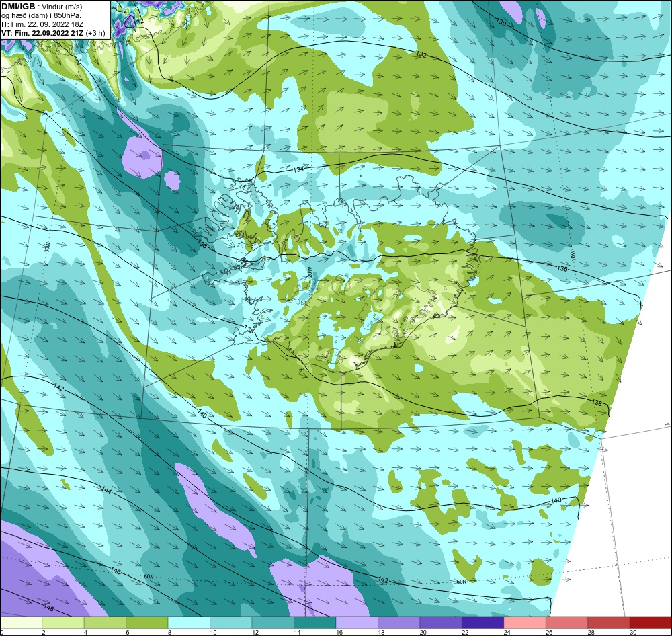Pick the dark indigo 22–24 m/s legend swatch
This screenshot has width=672, height=636.
point(483,623)
